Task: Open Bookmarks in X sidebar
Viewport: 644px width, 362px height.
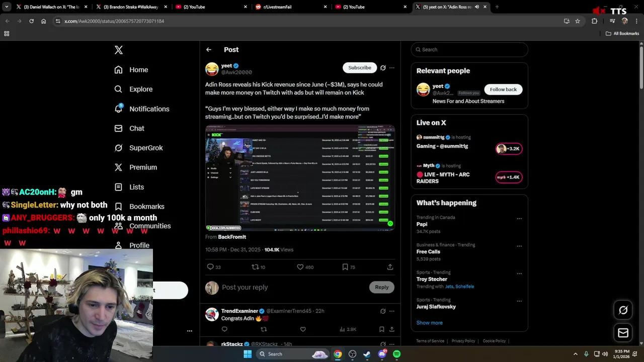Action: [139, 207]
